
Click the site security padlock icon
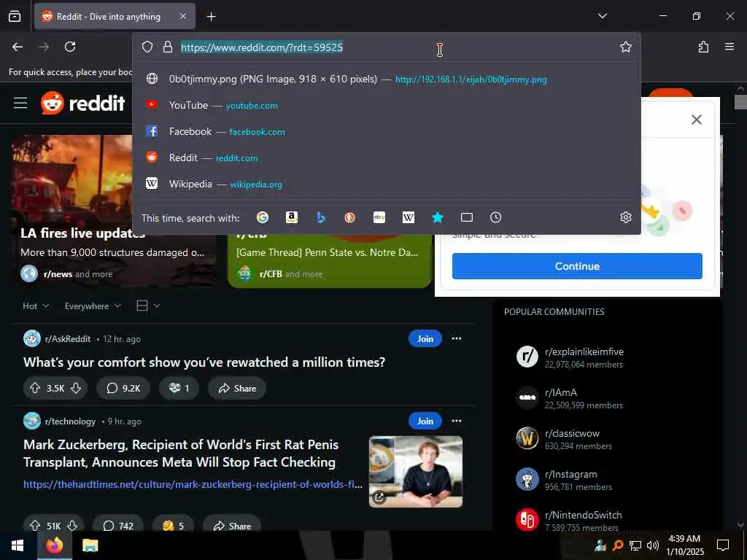(167, 47)
